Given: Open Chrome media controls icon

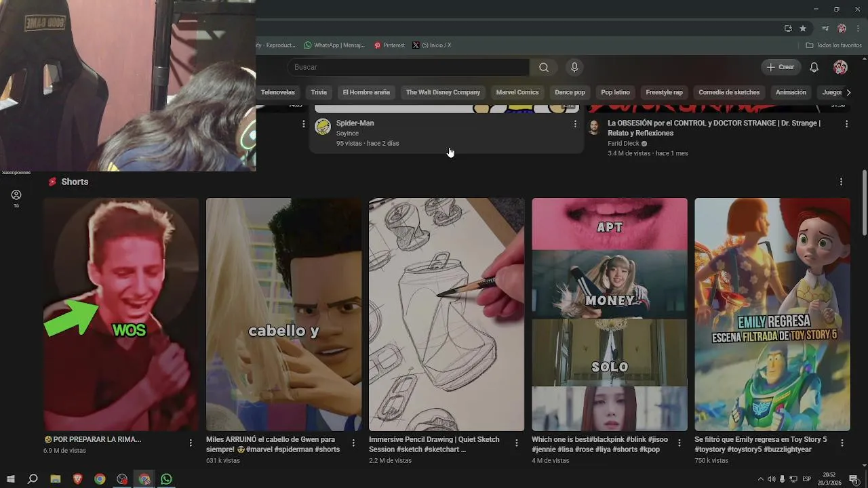Looking at the screenshot, I should coord(825,28).
